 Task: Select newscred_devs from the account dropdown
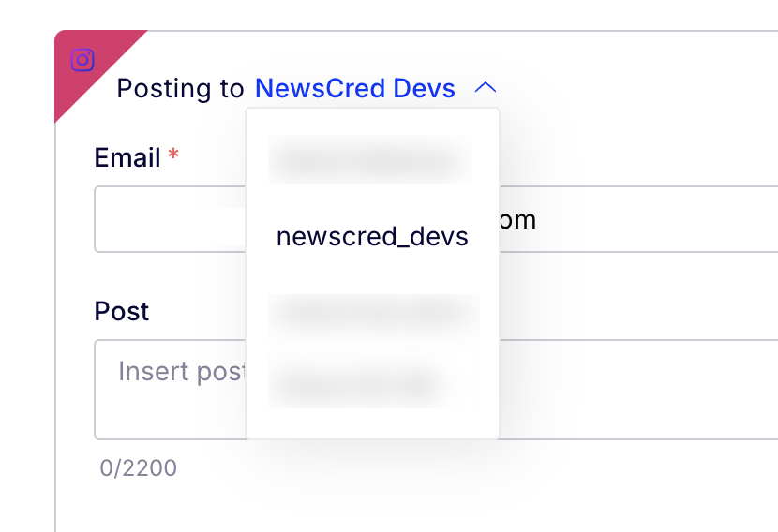click(372, 237)
